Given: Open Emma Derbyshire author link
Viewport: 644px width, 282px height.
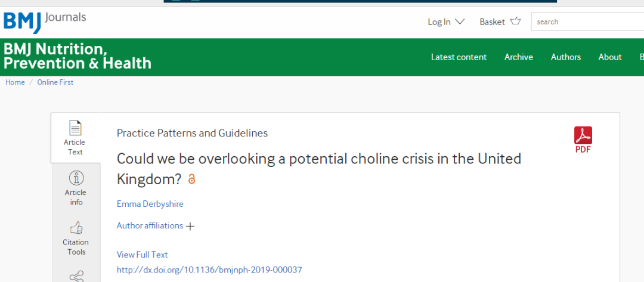Looking at the screenshot, I should 150,204.
